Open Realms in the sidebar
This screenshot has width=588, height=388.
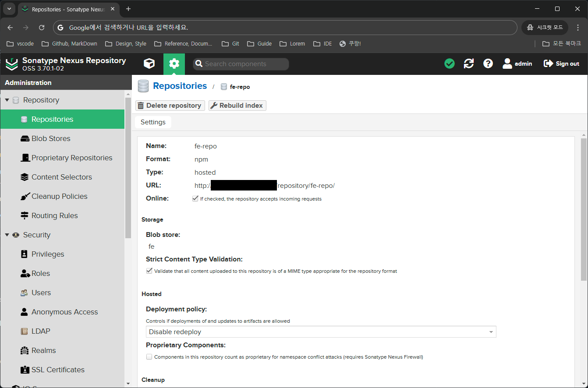[x=62, y=350]
